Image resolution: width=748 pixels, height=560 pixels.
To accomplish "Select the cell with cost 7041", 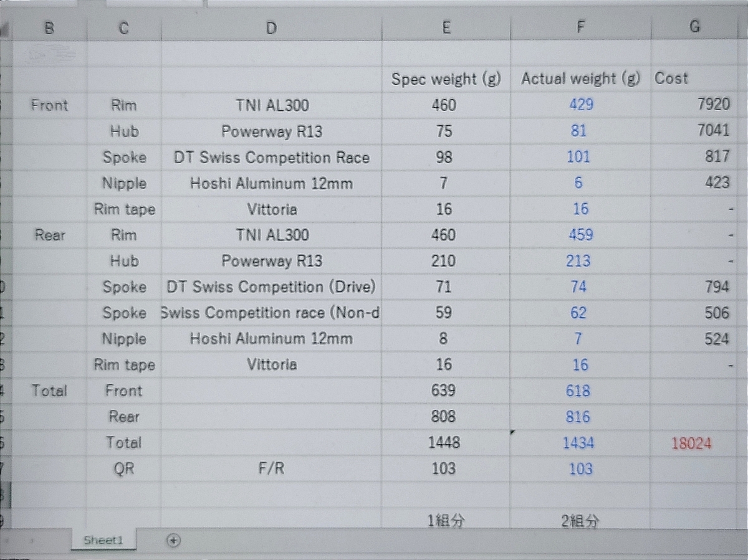I will tap(695, 131).
